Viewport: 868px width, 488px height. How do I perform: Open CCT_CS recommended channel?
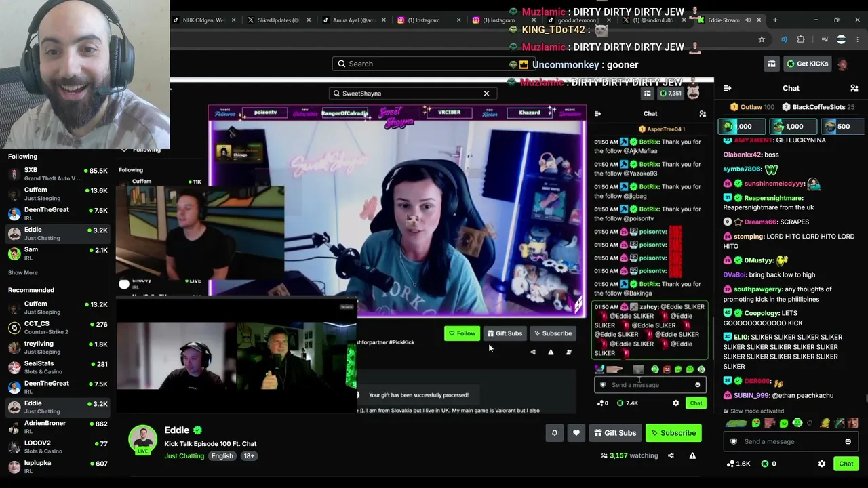58,328
